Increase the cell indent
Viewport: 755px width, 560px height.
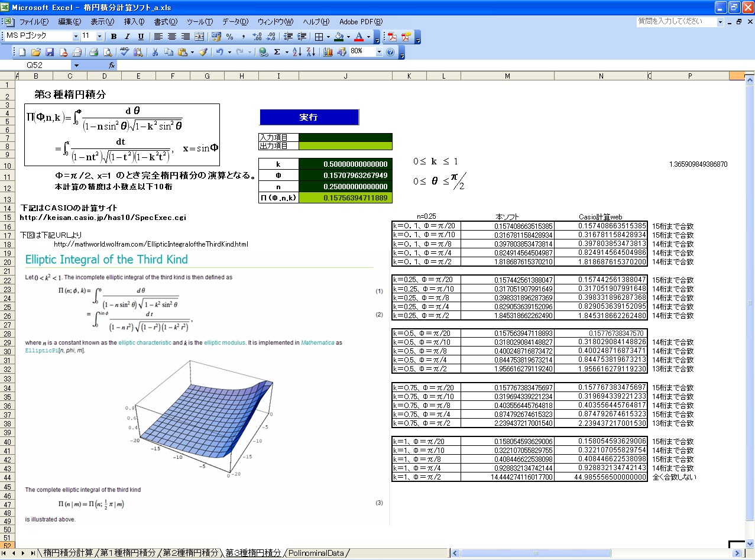click(x=302, y=37)
